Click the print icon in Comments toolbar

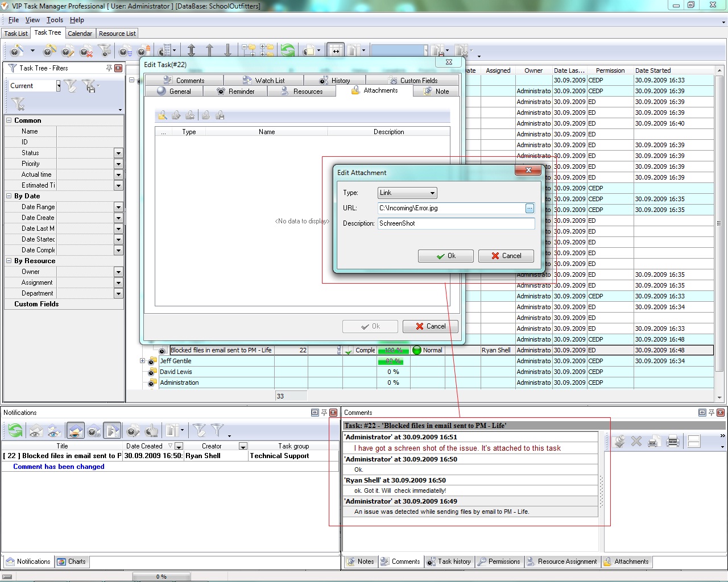click(x=673, y=441)
